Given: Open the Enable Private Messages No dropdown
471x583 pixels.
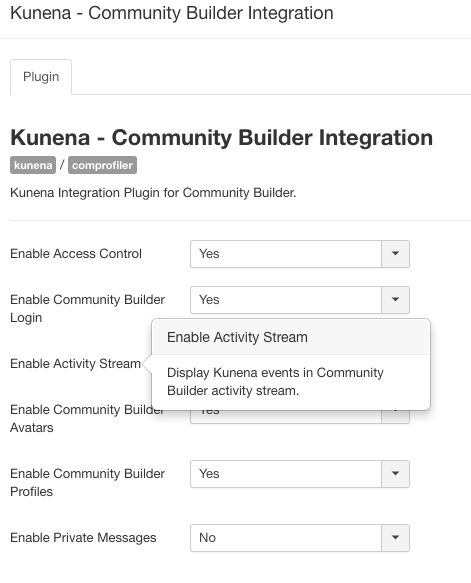Looking at the screenshot, I should click(x=300, y=538).
